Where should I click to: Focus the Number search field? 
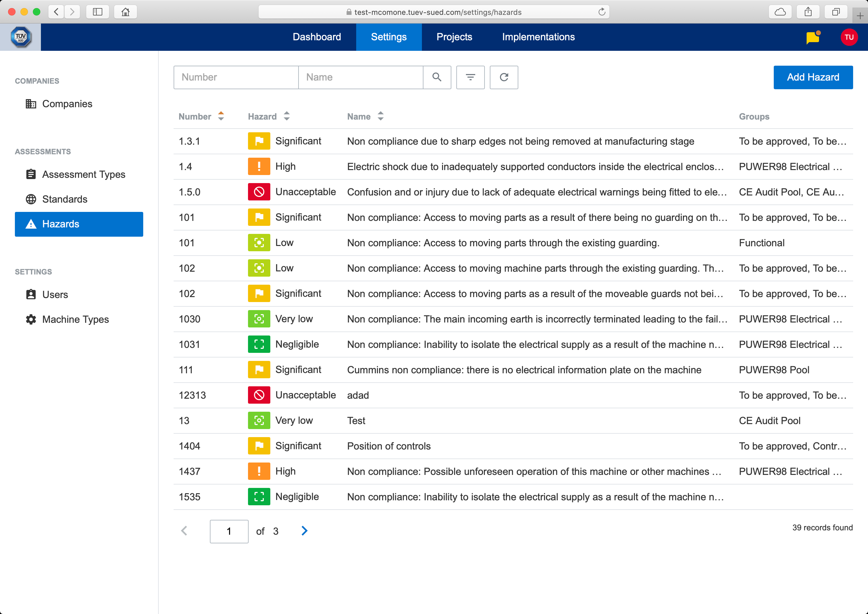coord(236,77)
